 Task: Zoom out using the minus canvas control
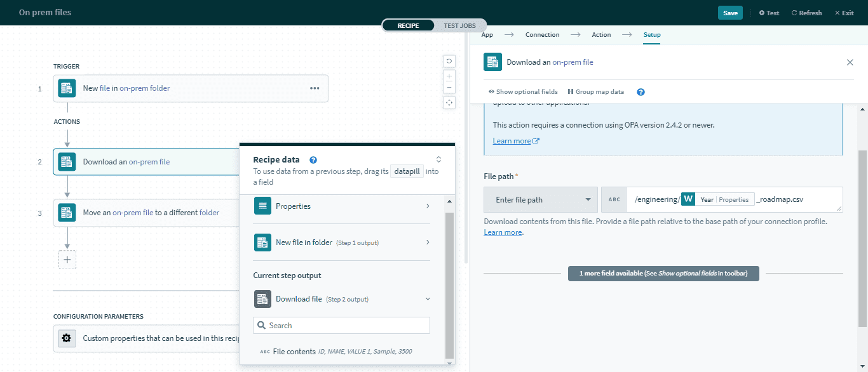(449, 88)
